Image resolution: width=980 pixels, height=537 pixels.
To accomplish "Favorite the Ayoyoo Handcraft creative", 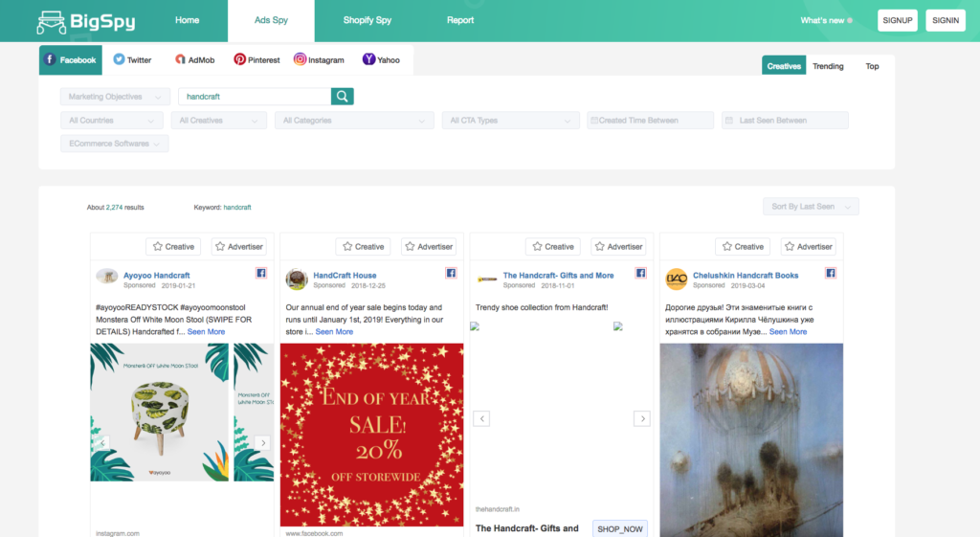I will tap(174, 246).
